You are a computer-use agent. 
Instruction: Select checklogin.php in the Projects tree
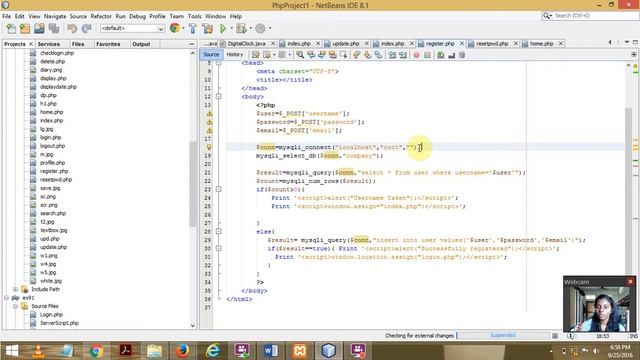point(57,53)
